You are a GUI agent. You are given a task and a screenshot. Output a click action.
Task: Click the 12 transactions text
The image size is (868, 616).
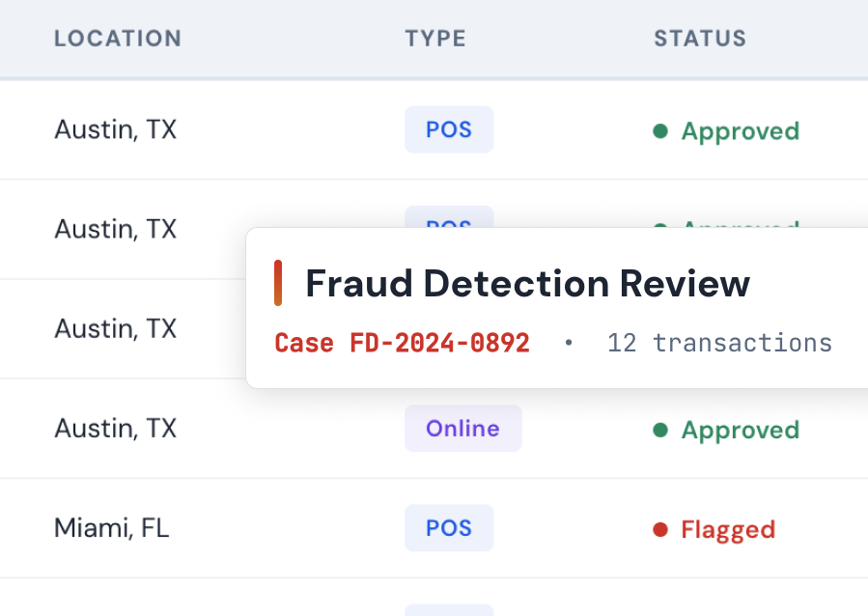click(719, 343)
